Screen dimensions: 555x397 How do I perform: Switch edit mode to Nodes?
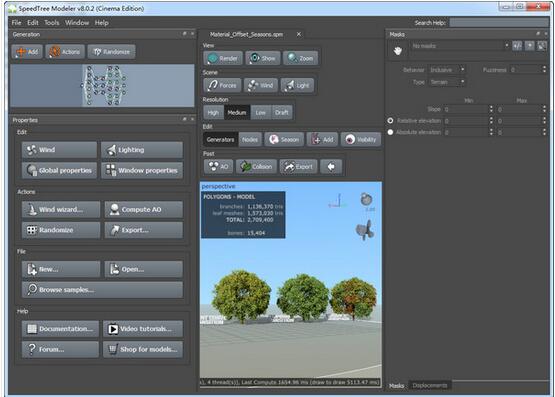click(250, 139)
